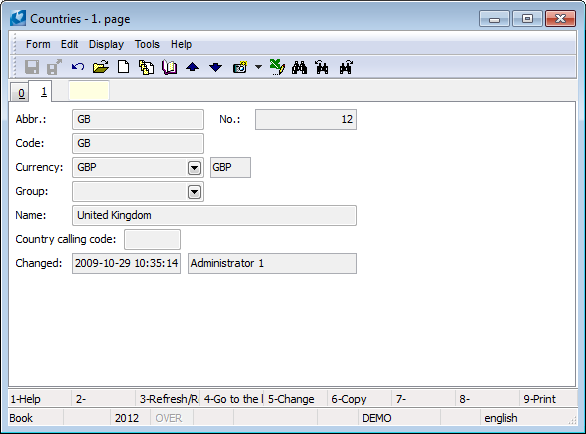Viewport: 586px width, 434px height.
Task: Click the DEMO status bar entry
Action: 399,418
